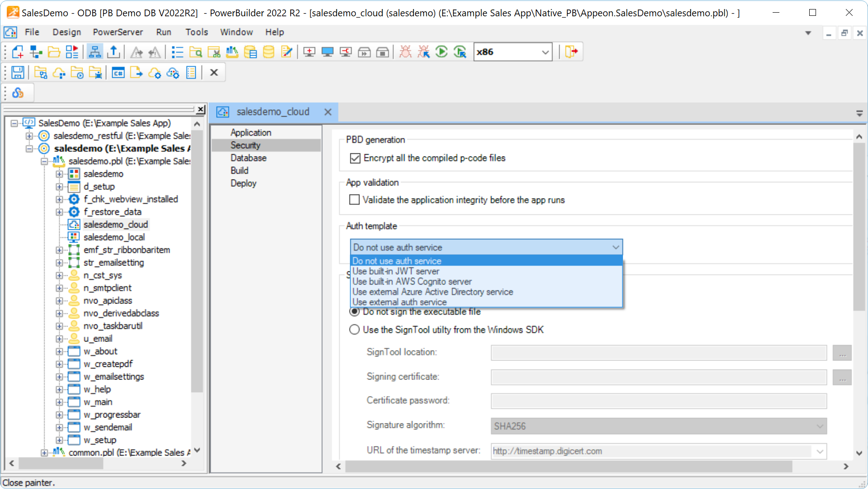This screenshot has height=489, width=868.
Task: Open the Deploy settings page
Action: [243, 183]
